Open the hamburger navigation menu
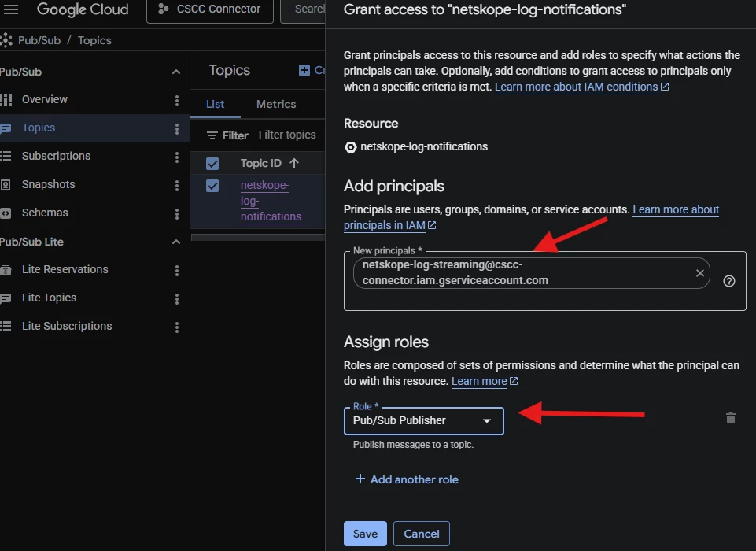 (x=10, y=9)
